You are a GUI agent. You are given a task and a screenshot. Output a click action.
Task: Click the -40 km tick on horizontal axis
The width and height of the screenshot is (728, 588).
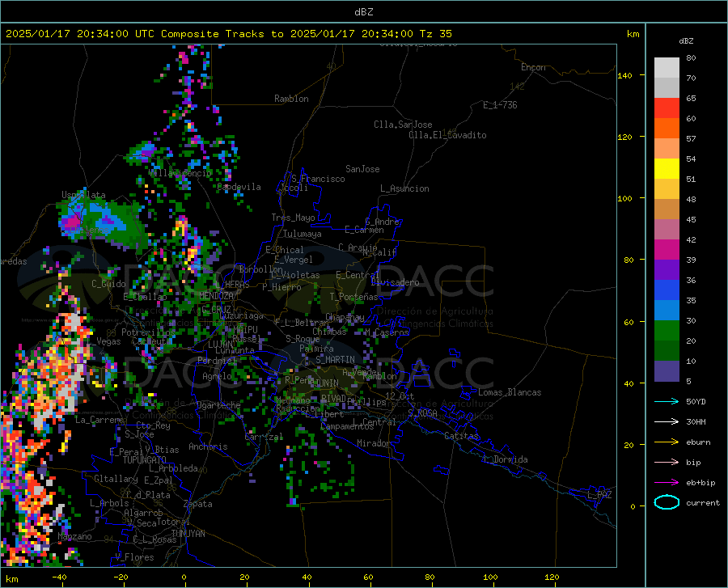click(x=59, y=577)
